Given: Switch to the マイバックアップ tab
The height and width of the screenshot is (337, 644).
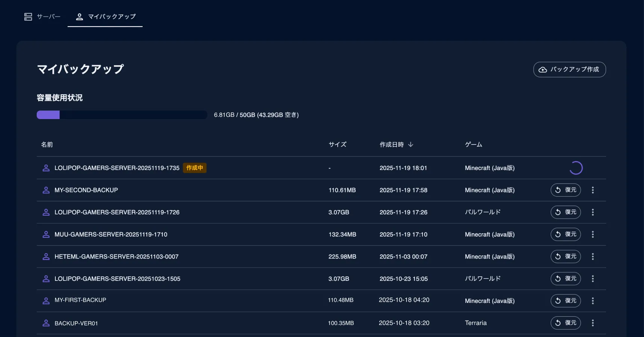Looking at the screenshot, I should [x=105, y=17].
